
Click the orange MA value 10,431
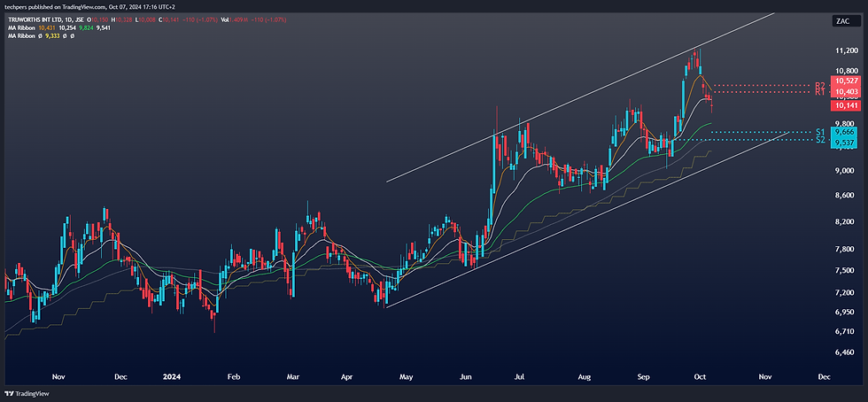[47, 27]
